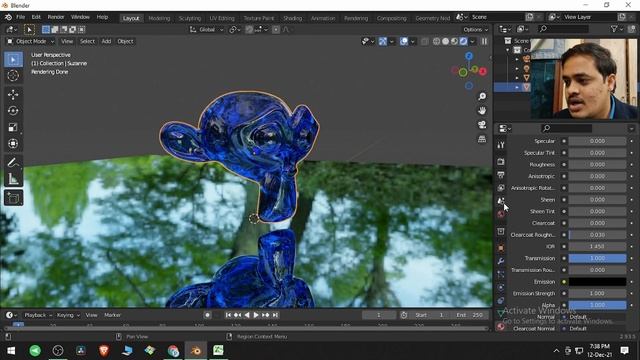Toggle viewport overlays

pos(404,41)
